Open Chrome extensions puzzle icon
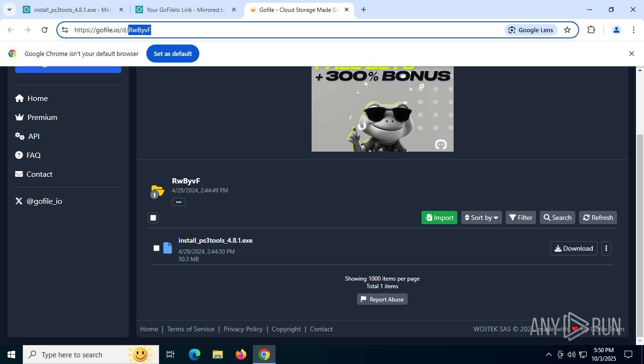644x364 pixels. point(591,30)
